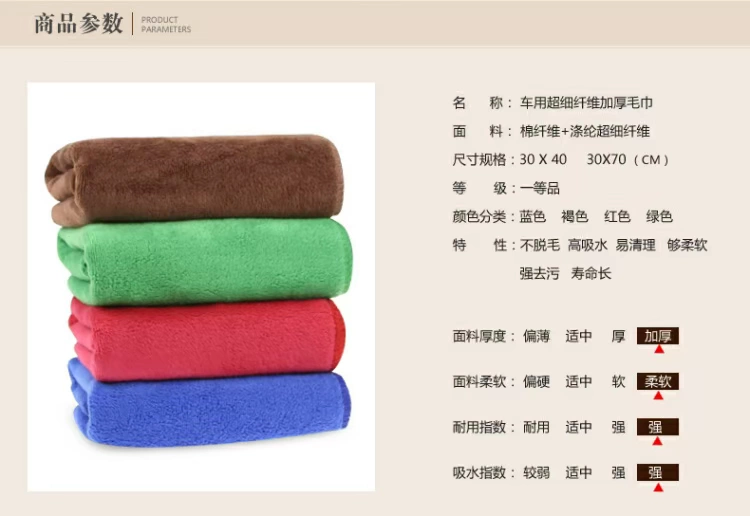Click red triangle below 吸水指数 强 box

pyautogui.click(x=658, y=487)
